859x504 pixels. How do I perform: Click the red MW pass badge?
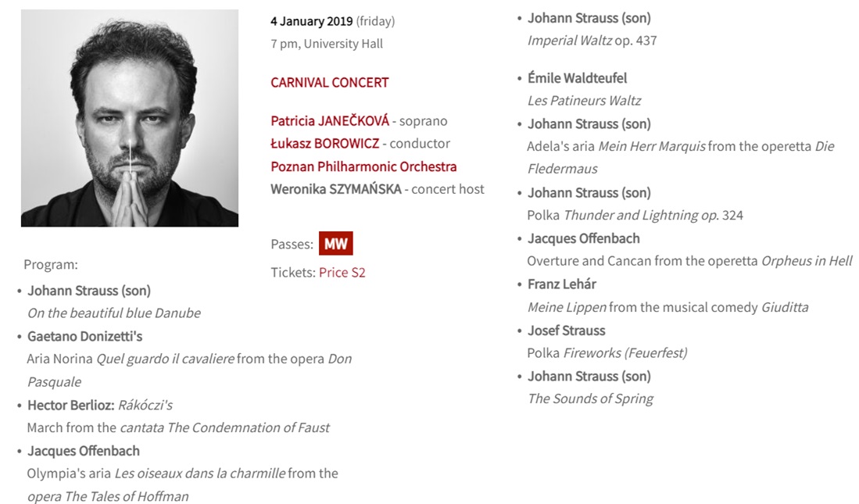335,244
